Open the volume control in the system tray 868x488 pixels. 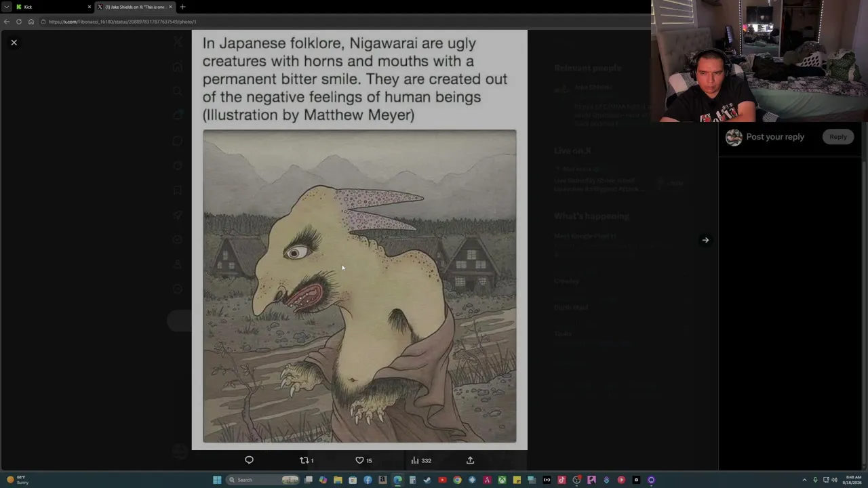tap(834, 480)
